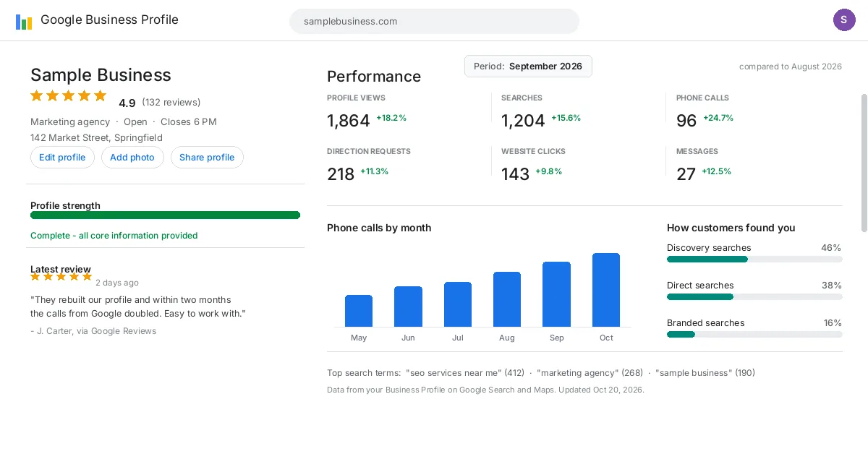Image resolution: width=868 pixels, height=454 pixels.
Task: Open the Period September 2026 selector
Action: (x=528, y=67)
